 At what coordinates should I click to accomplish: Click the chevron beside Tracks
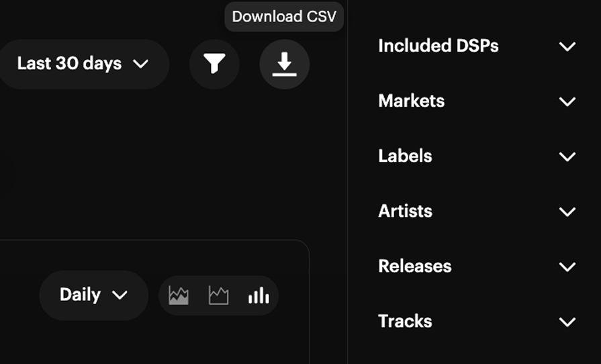567,322
